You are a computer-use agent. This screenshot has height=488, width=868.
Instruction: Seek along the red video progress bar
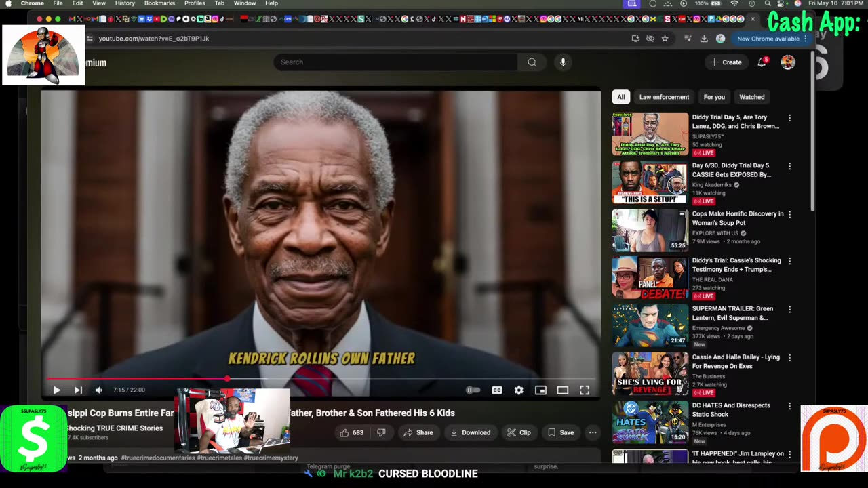coord(320,379)
